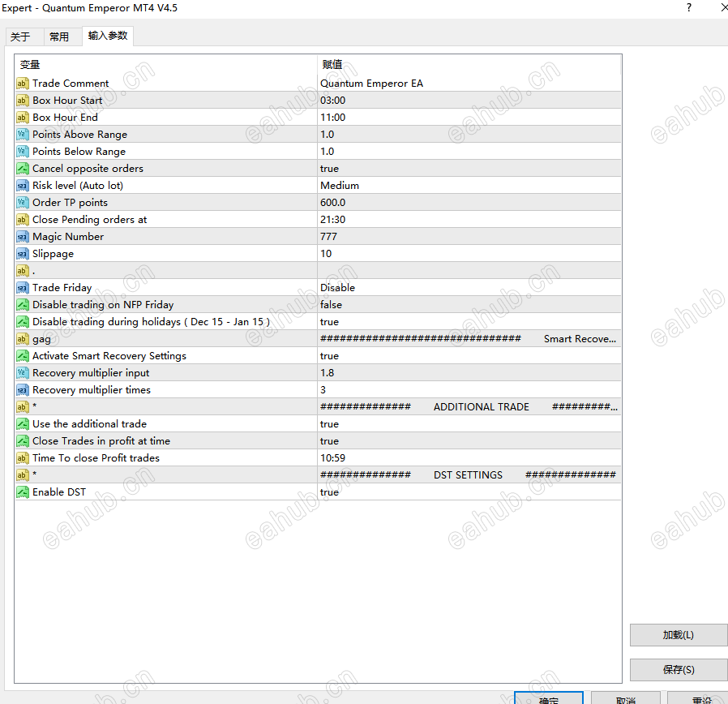Select the ADDITIONAL TRADE separator value
728x704 pixels.
[469, 407]
